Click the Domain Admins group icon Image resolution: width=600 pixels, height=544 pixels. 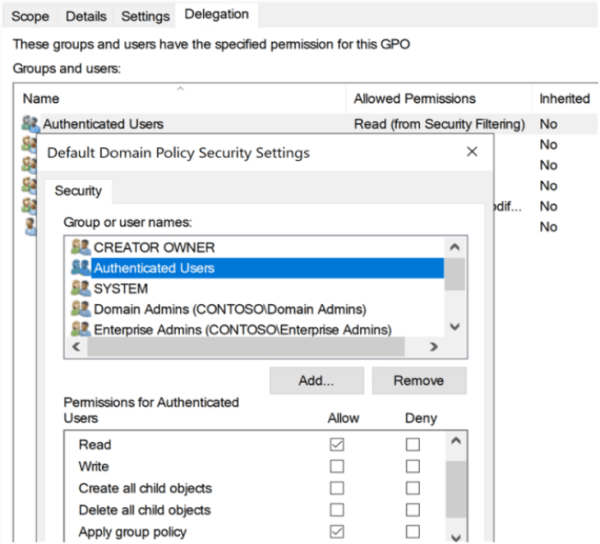pos(81,308)
